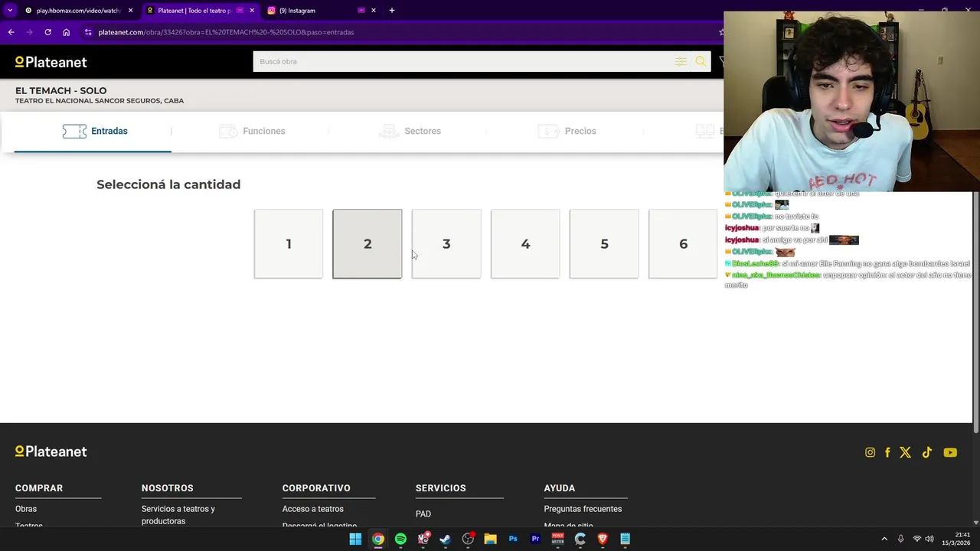This screenshot has height=551, width=980.
Task: Open the Wi-Fi network tray icon
Action: (916, 539)
